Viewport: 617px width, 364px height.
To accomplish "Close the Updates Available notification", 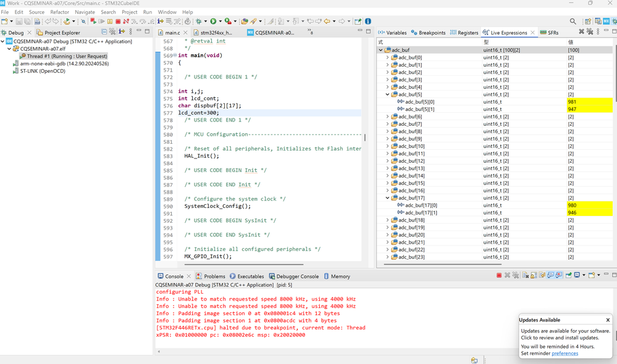I will click(x=608, y=320).
